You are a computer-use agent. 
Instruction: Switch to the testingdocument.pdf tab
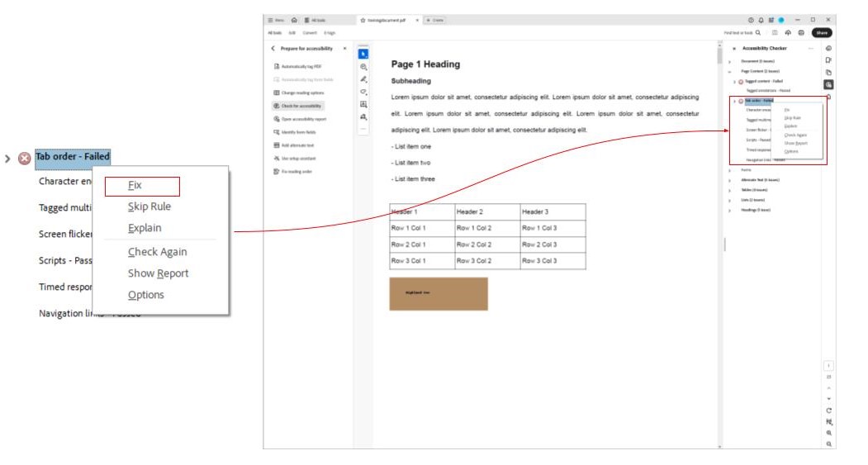click(x=387, y=20)
